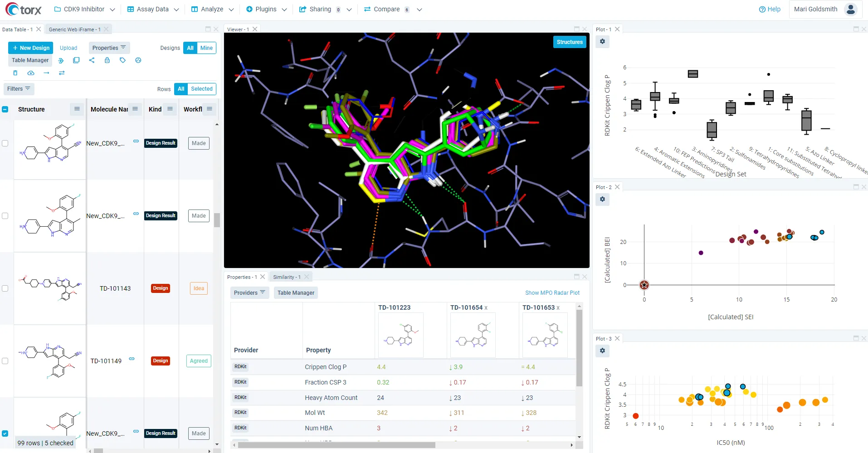Maximize the Viewer - 1 panel
Viewport: 868px width, 453px height.
point(577,29)
